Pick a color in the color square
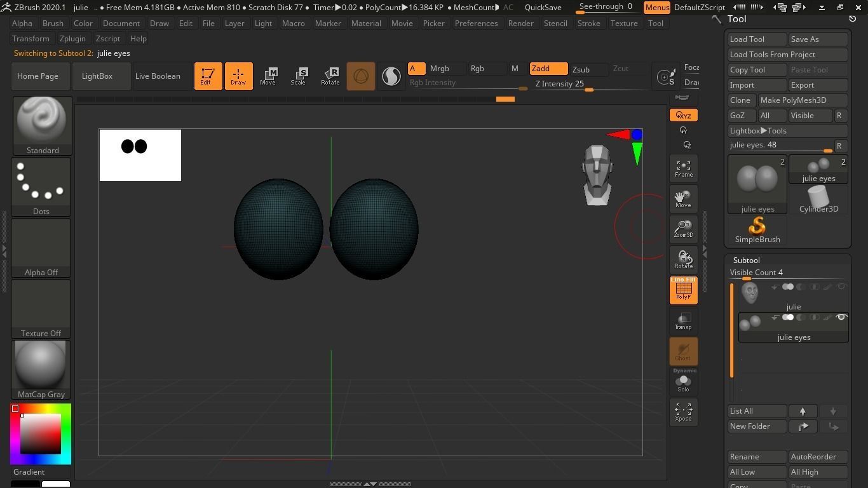 pyautogui.click(x=41, y=434)
